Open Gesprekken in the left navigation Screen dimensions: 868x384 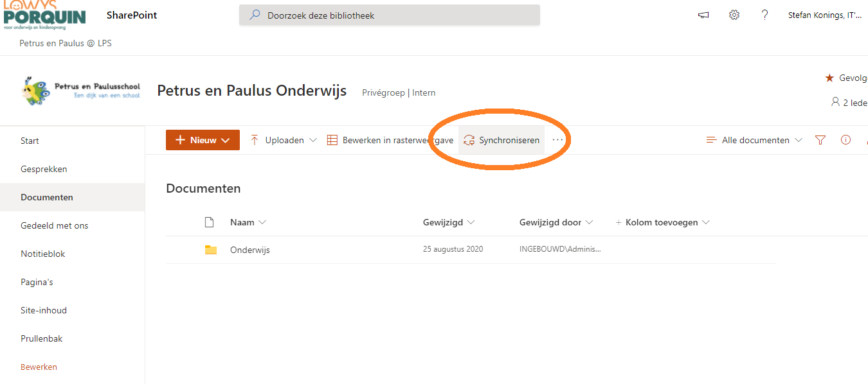coord(44,169)
